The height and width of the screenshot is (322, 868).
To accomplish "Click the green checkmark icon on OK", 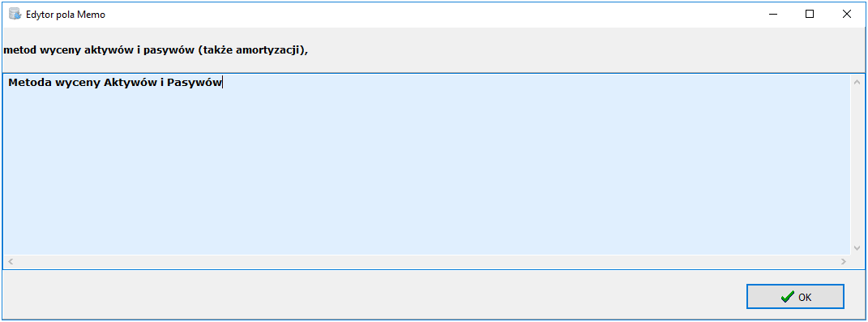I will coord(787,297).
